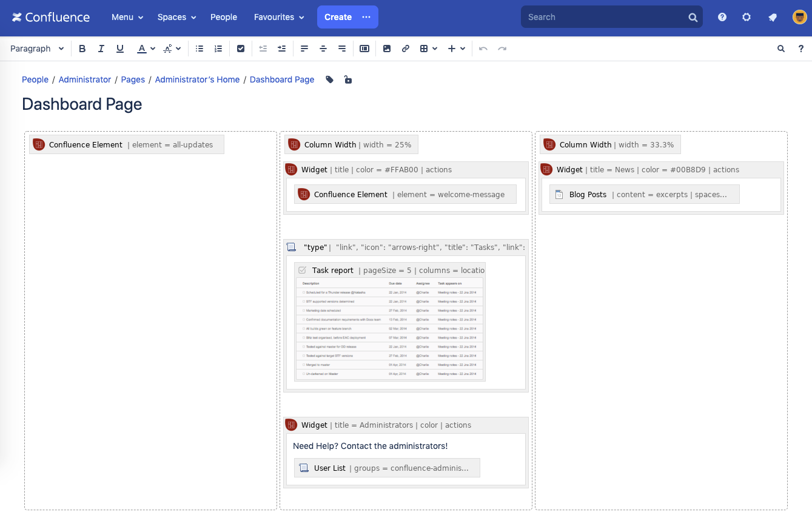Image resolution: width=812 pixels, height=526 pixels.
Task: Open the user profile avatar menu
Action: [800, 17]
